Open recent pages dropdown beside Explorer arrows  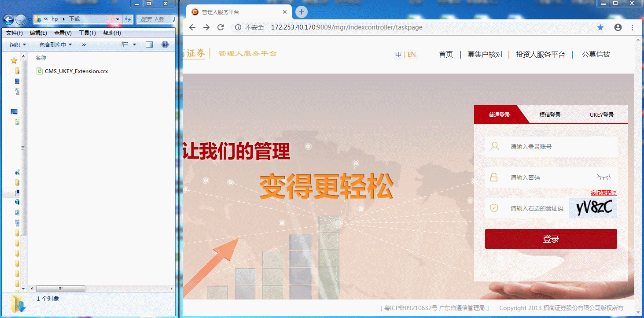pos(29,20)
